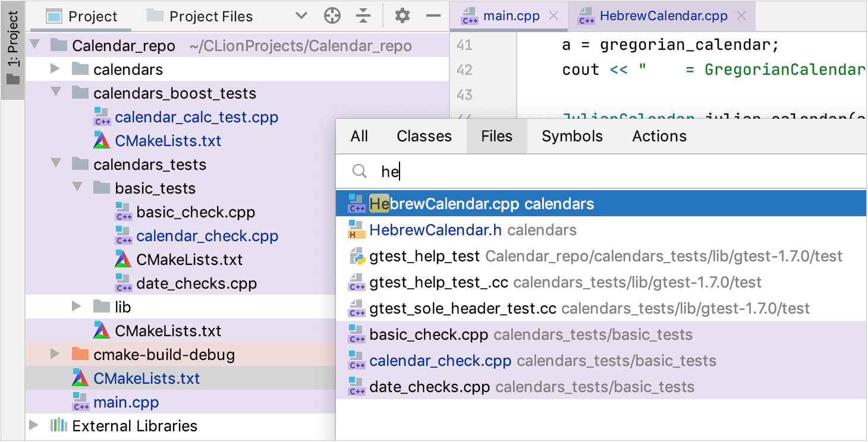
Task: Switch to the Project view tab
Action: (82, 16)
